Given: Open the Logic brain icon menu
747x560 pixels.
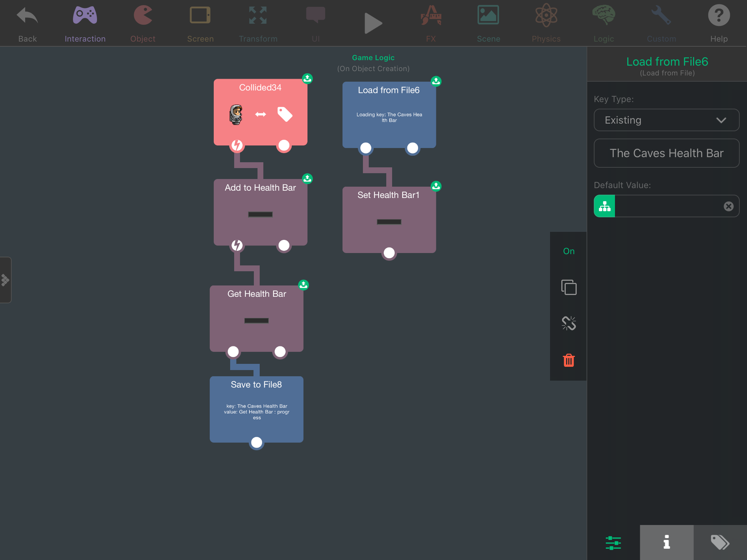Looking at the screenshot, I should pyautogui.click(x=604, y=23).
